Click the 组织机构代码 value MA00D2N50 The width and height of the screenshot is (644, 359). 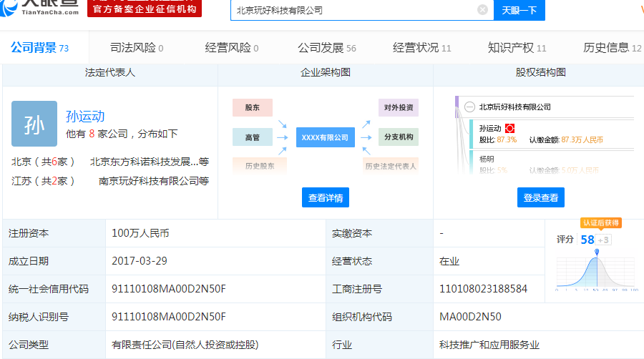tap(470, 317)
